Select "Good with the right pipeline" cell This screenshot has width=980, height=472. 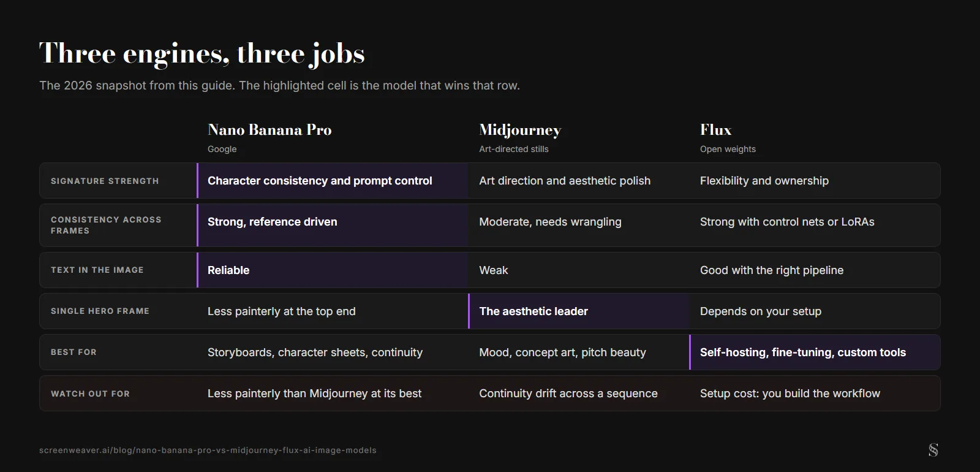click(815, 270)
